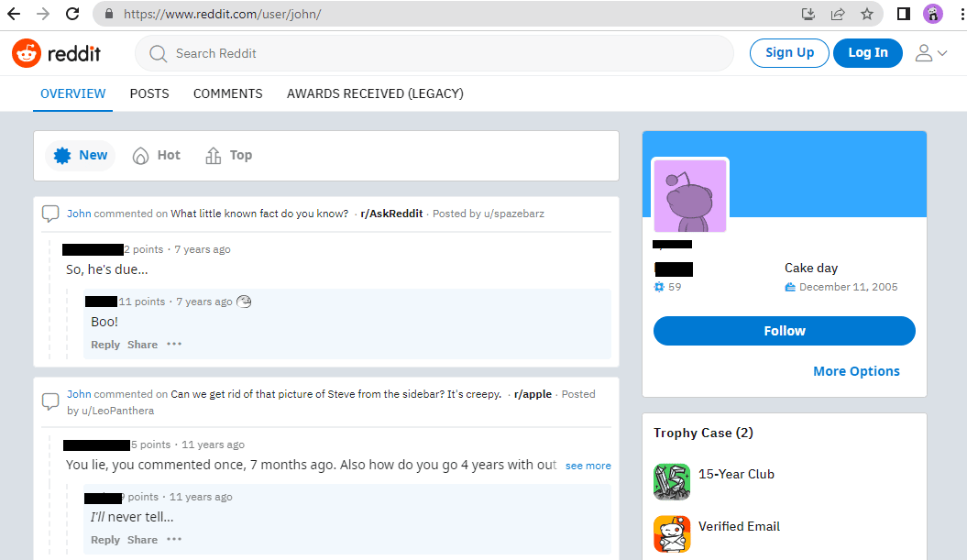This screenshot has width=967, height=560.
Task: Open more options on 'Boo!' comment
Action: click(x=174, y=344)
